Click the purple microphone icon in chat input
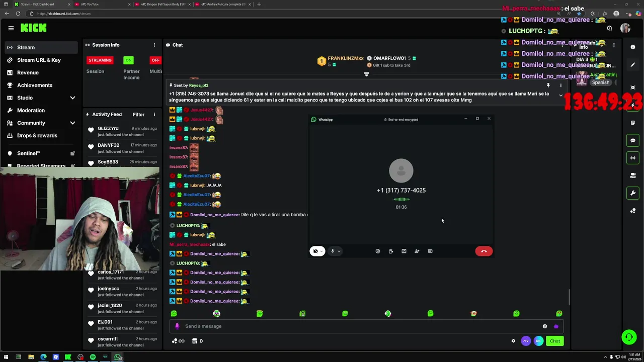The image size is (644, 362). (177, 326)
